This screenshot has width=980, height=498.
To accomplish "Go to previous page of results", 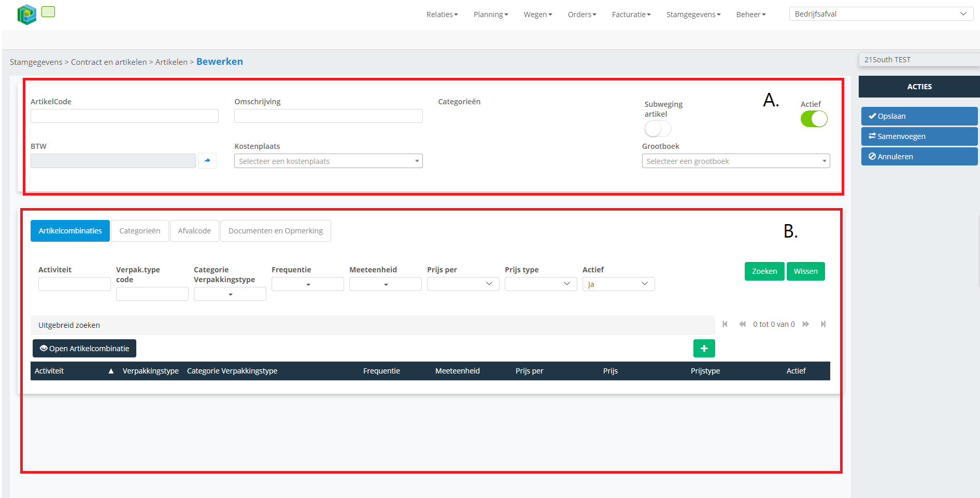I will pyautogui.click(x=742, y=324).
